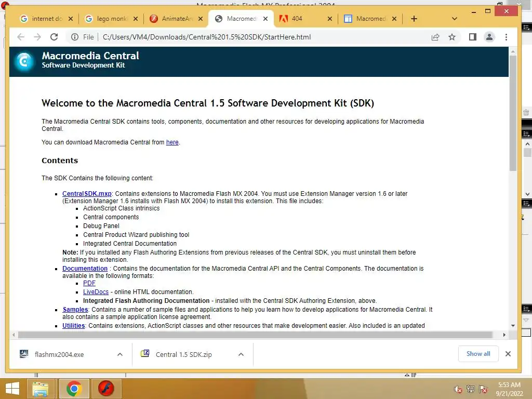The image size is (532, 399).
Task: Open a new tab with the plus button
Action: click(x=414, y=19)
